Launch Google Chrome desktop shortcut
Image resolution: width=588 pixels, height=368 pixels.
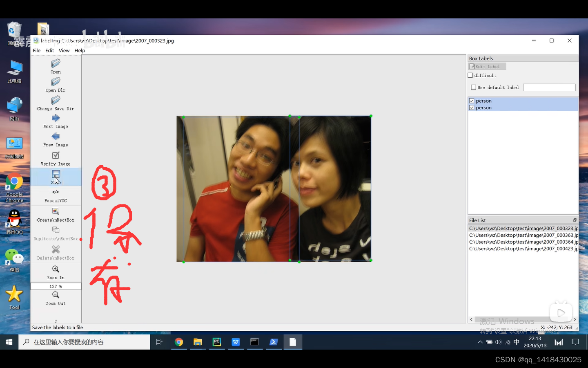[14, 188]
